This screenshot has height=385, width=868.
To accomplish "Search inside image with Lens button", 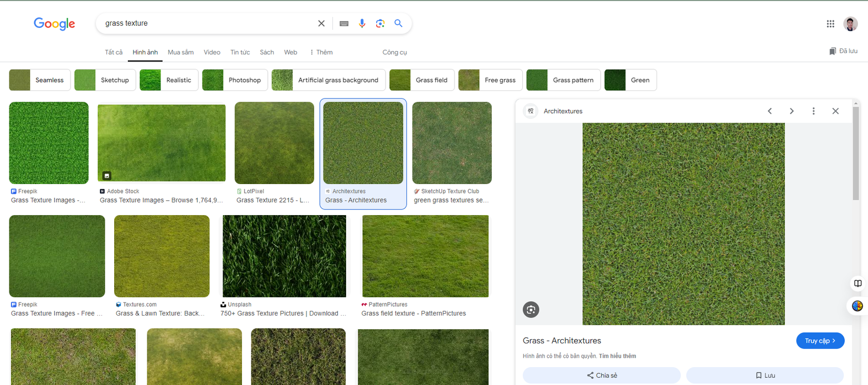I will tap(531, 310).
